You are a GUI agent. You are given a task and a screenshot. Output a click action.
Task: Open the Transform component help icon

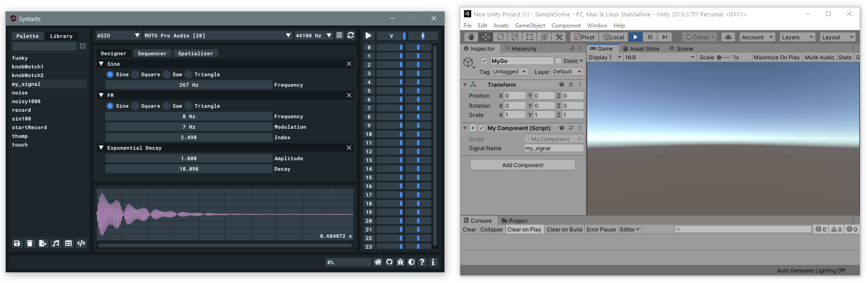click(562, 84)
